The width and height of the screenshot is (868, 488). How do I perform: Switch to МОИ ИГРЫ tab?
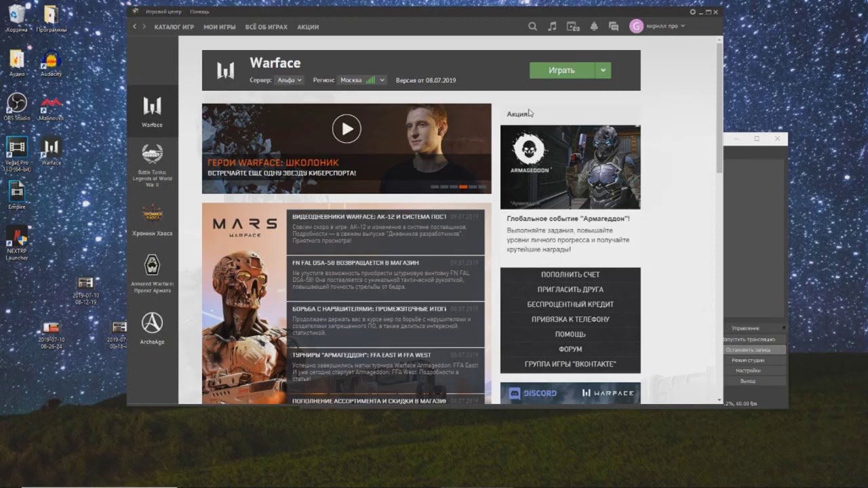click(x=220, y=27)
